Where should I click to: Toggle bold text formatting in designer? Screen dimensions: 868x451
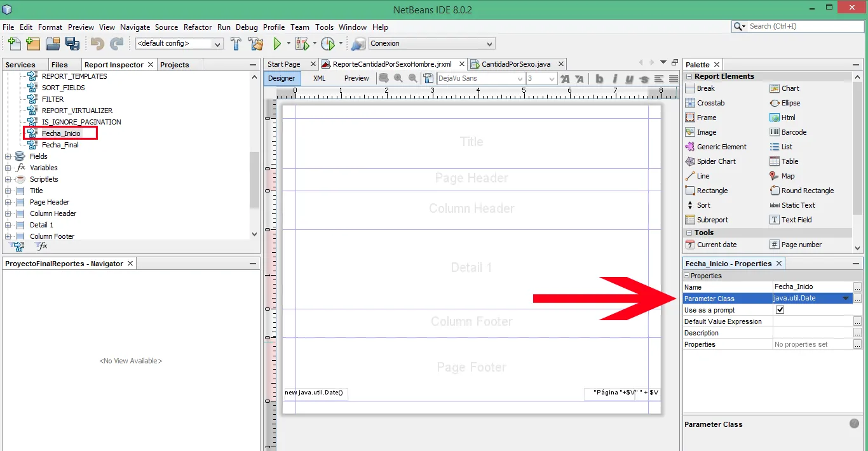[599, 79]
